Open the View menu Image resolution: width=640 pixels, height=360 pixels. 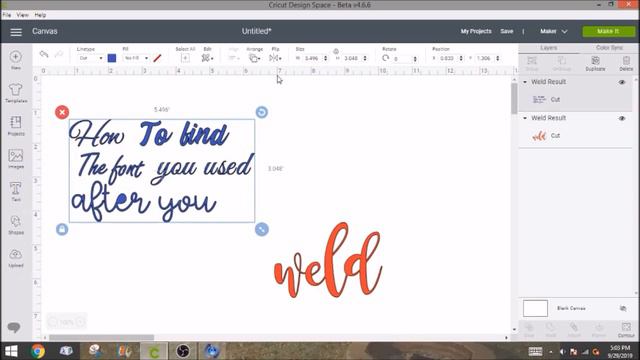click(x=22, y=15)
